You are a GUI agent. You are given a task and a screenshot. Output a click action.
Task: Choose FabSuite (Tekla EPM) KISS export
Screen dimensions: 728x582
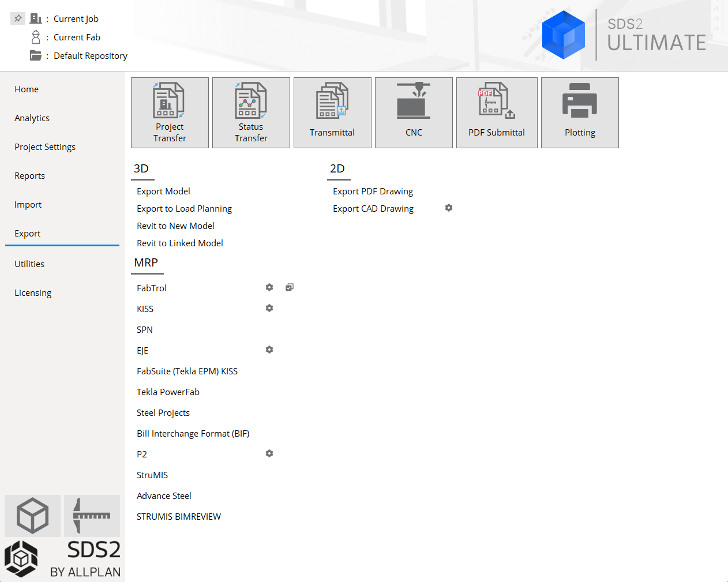[x=187, y=371]
